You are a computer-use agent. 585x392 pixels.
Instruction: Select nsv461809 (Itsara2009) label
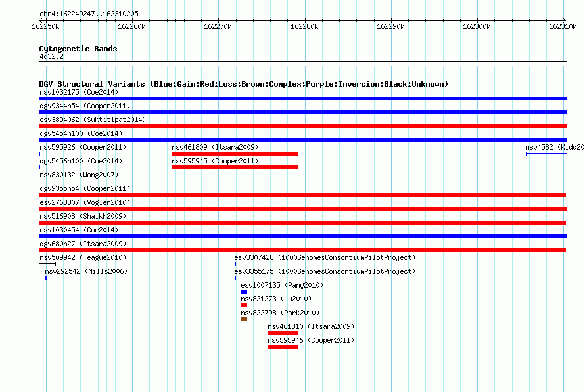(x=215, y=147)
